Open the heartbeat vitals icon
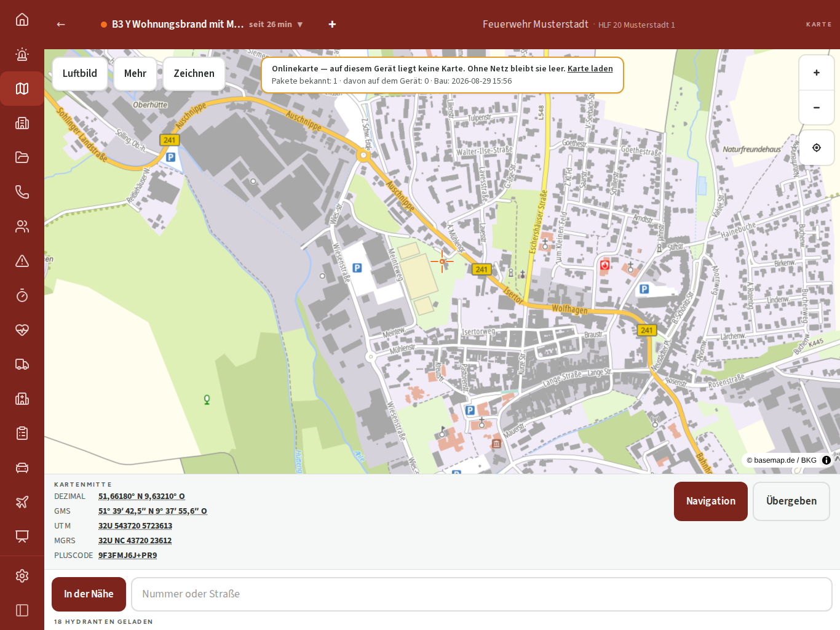Viewport: 840px width, 630px height. tap(22, 330)
